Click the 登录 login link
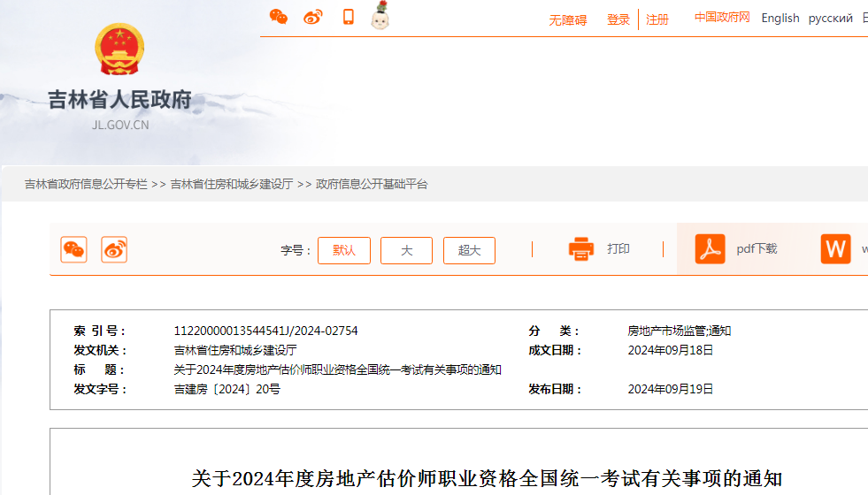Screen dimensions: 868x495 point(618,19)
